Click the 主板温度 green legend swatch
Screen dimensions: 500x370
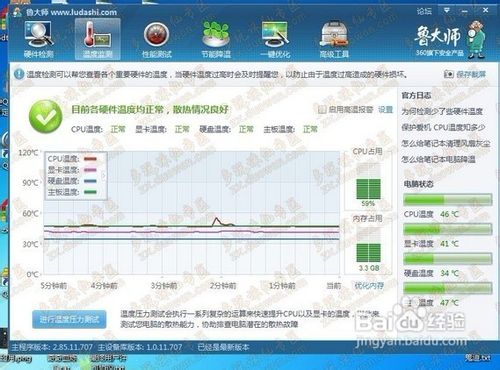tap(90, 192)
